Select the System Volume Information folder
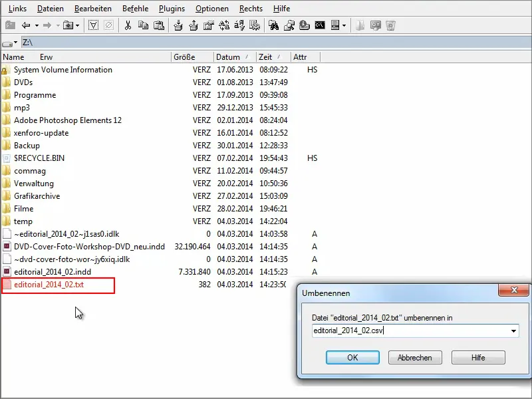 [63, 70]
